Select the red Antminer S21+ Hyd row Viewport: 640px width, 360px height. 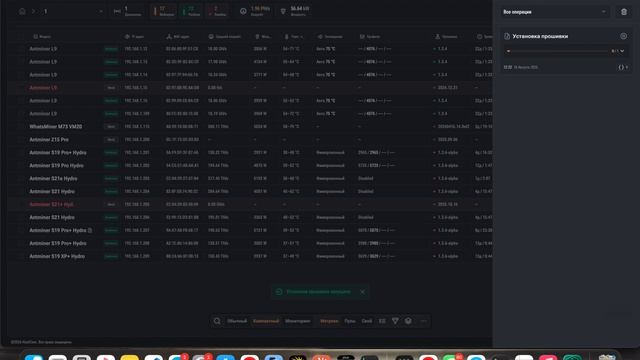click(x=250, y=204)
